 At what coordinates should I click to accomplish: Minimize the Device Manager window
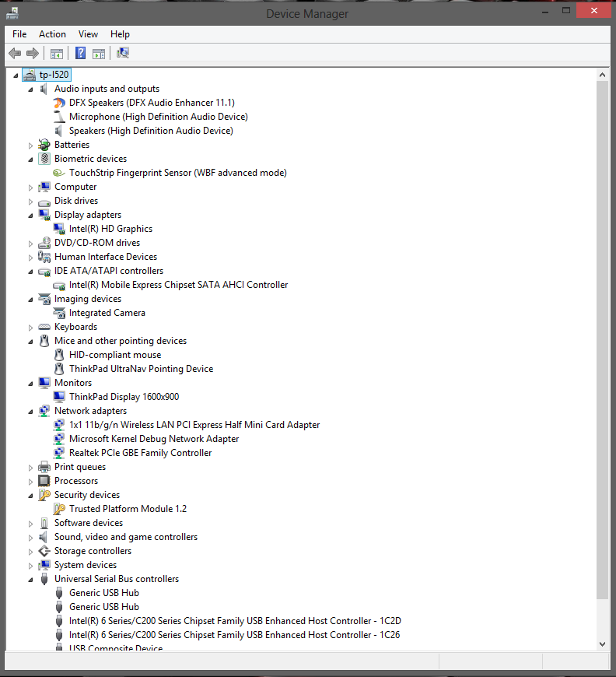pyautogui.click(x=545, y=11)
